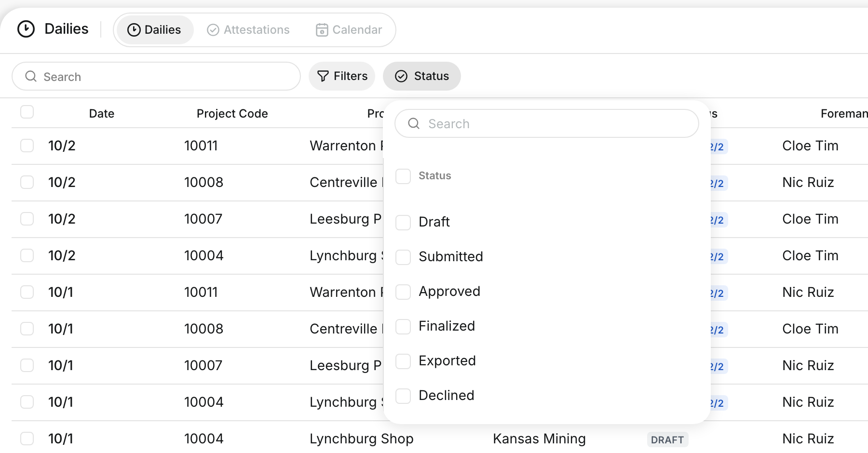This screenshot has width=868, height=453.
Task: Select the 10/1 row with code 10007
Action: point(27,365)
